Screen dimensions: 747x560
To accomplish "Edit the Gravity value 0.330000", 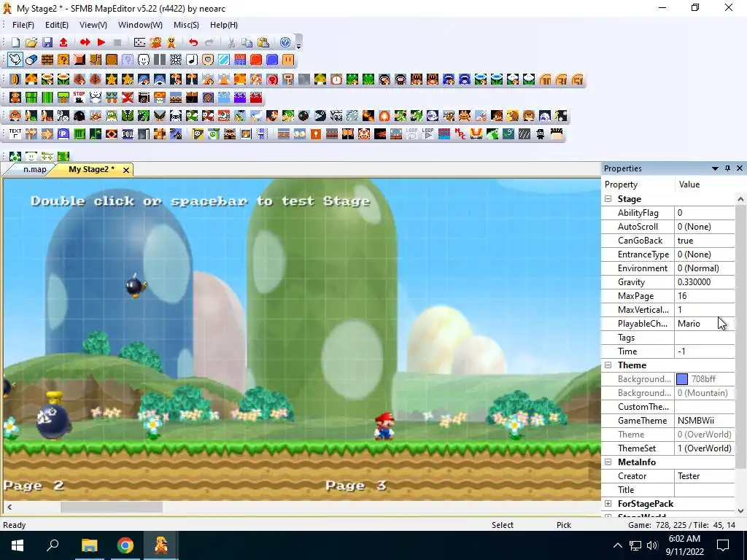I will coord(704,282).
